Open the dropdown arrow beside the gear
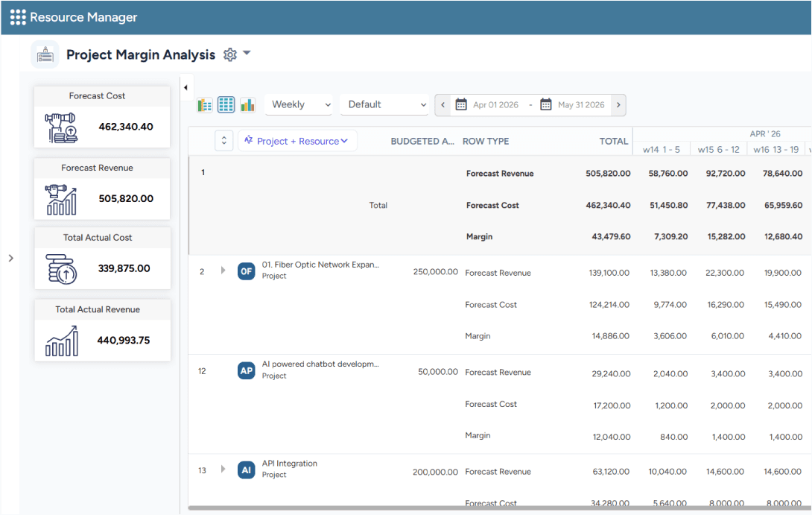The image size is (812, 515). (x=247, y=53)
